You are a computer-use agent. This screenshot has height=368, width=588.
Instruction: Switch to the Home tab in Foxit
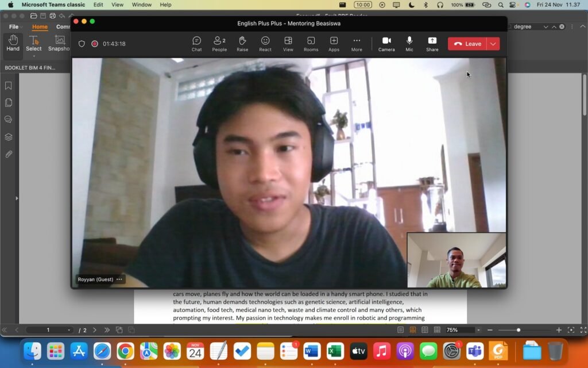click(x=40, y=26)
